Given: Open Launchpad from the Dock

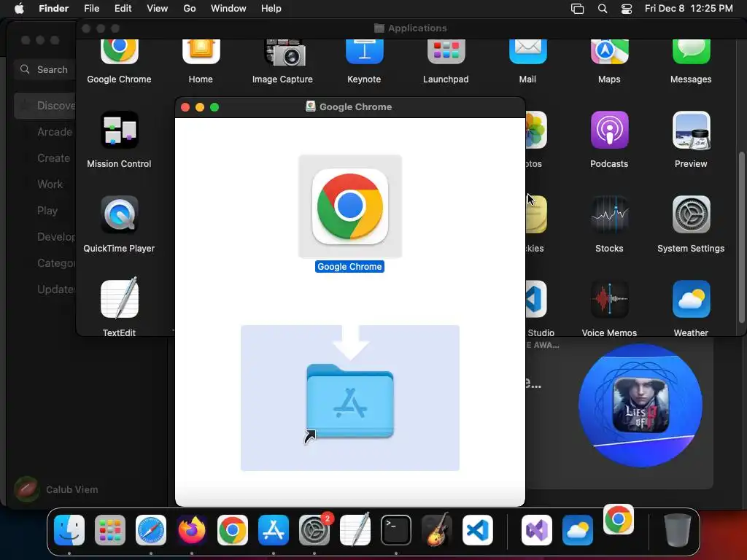Looking at the screenshot, I should click(110, 530).
